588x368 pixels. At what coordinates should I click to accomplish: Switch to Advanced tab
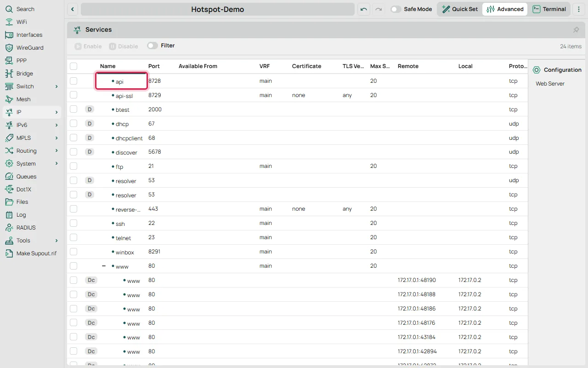point(505,9)
